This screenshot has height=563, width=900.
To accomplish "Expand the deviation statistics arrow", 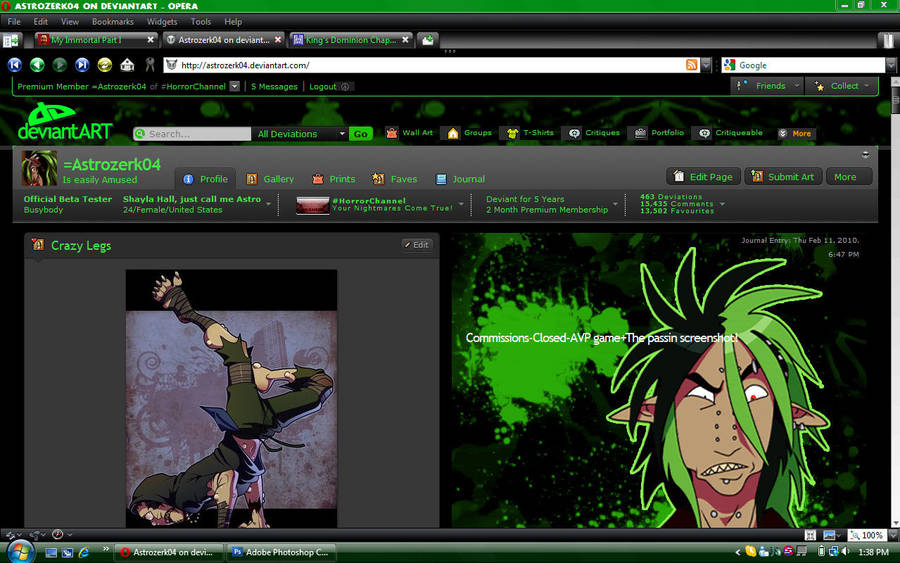I will pos(723,204).
